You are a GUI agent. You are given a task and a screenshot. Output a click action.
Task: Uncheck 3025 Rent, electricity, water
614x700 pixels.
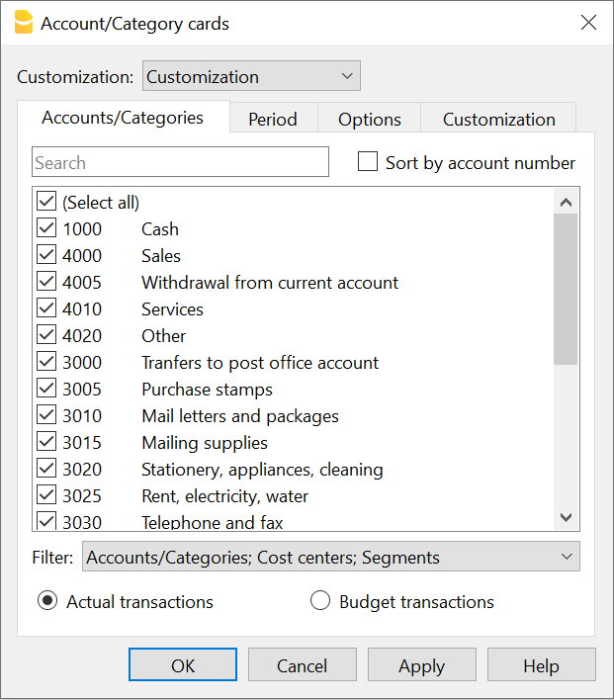pyautogui.click(x=46, y=495)
